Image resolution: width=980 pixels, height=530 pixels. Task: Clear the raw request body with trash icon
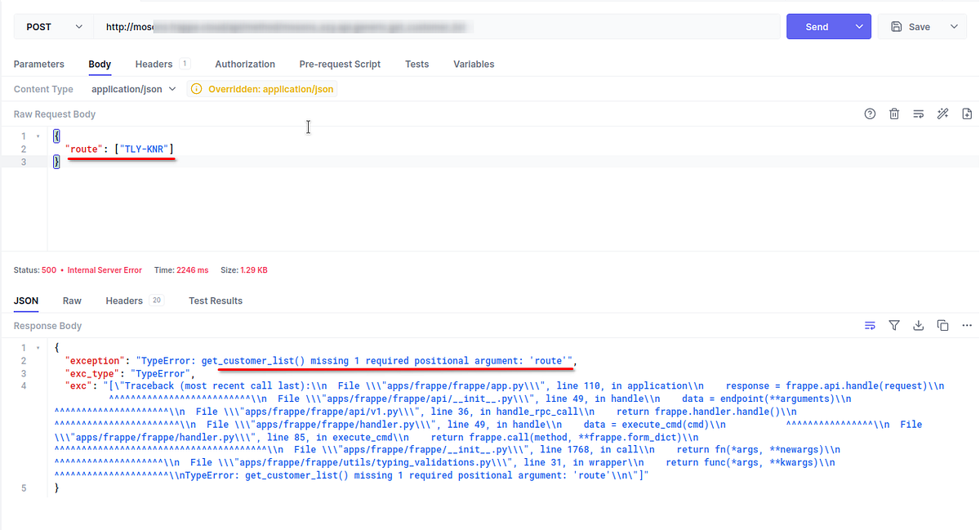pos(894,114)
